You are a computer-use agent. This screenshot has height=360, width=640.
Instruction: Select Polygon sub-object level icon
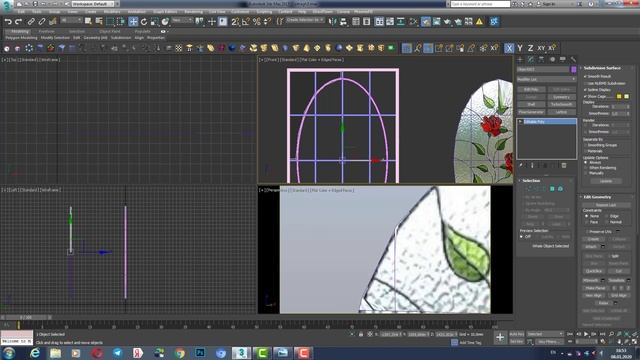pyautogui.click(x=552, y=189)
